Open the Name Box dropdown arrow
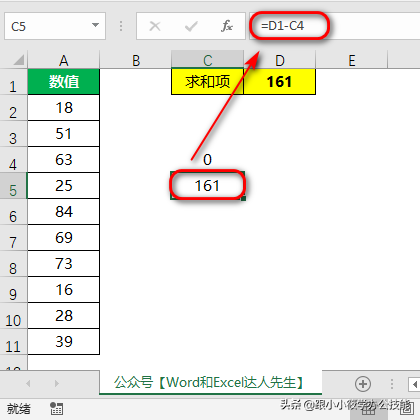 pyautogui.click(x=95, y=25)
